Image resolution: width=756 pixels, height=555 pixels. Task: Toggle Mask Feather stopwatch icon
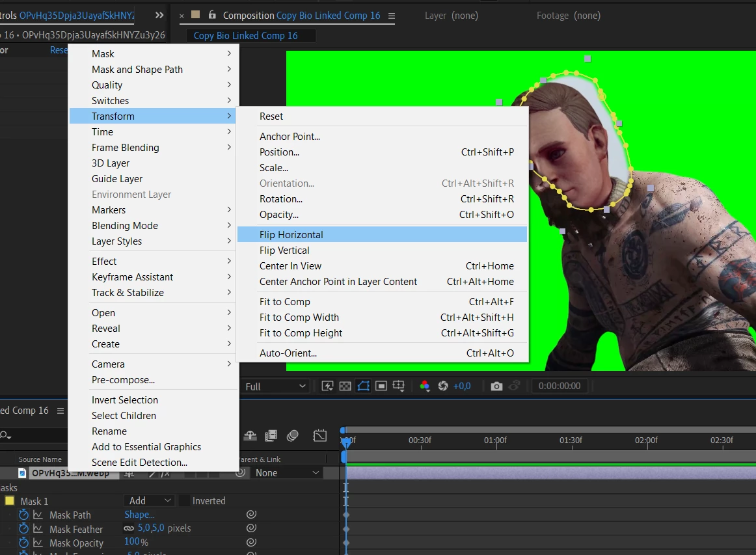pyautogui.click(x=23, y=528)
